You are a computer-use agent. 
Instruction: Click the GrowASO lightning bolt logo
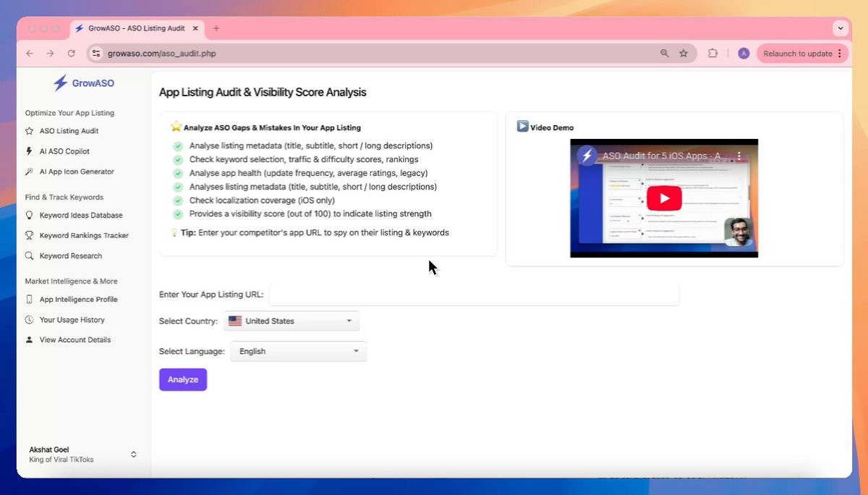[61, 83]
